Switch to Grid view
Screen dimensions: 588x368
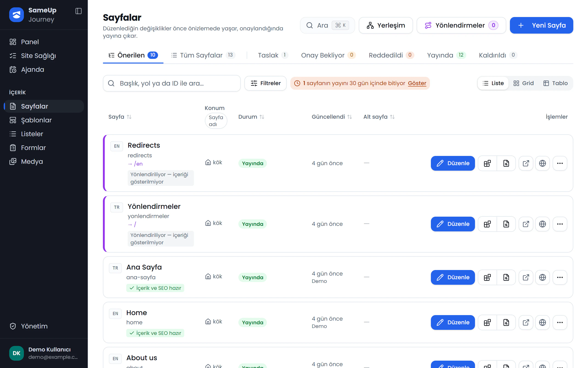pos(523,83)
